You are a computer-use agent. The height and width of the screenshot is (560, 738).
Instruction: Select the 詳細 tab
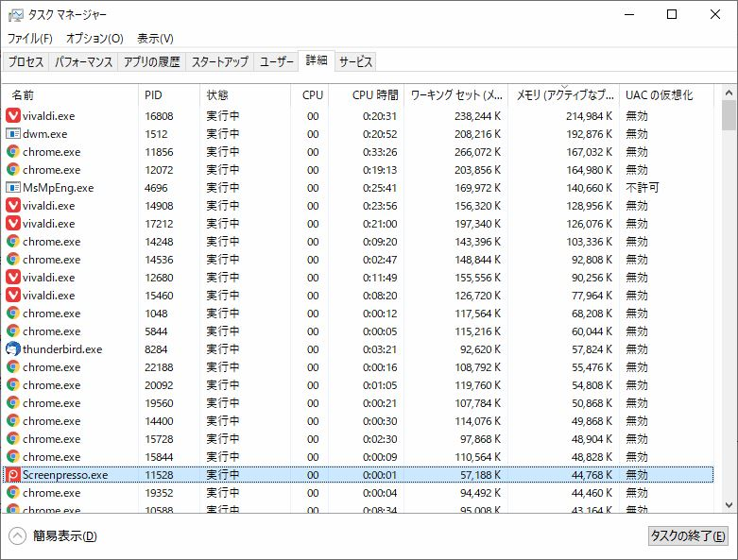click(x=317, y=60)
